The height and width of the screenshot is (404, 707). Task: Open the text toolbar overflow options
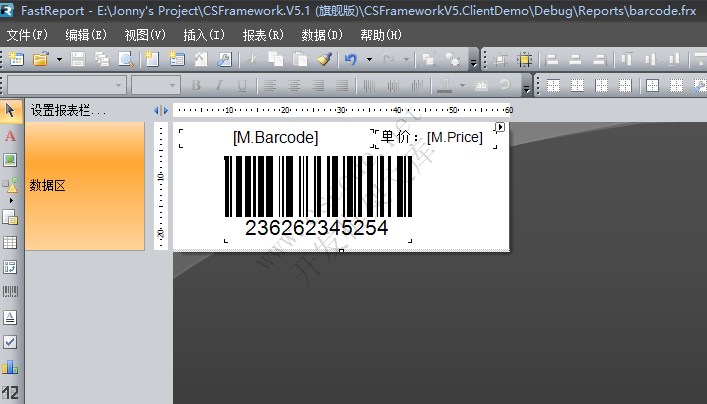[527, 89]
